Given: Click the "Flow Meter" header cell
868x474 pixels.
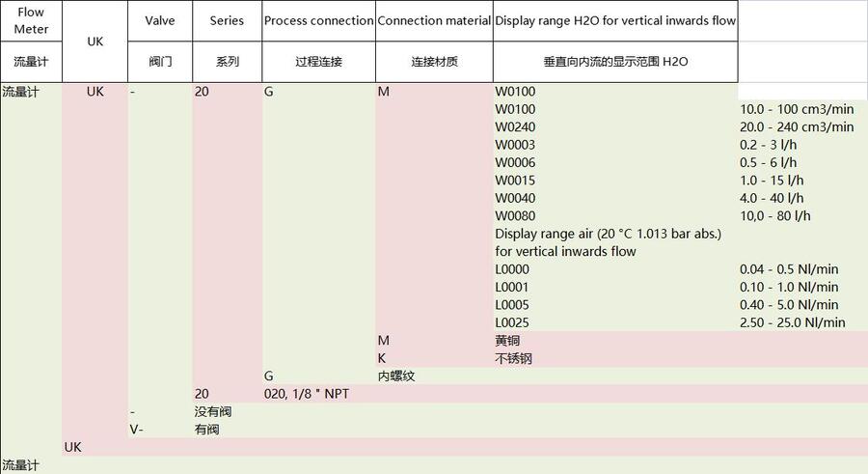Looking at the screenshot, I should [x=31, y=20].
